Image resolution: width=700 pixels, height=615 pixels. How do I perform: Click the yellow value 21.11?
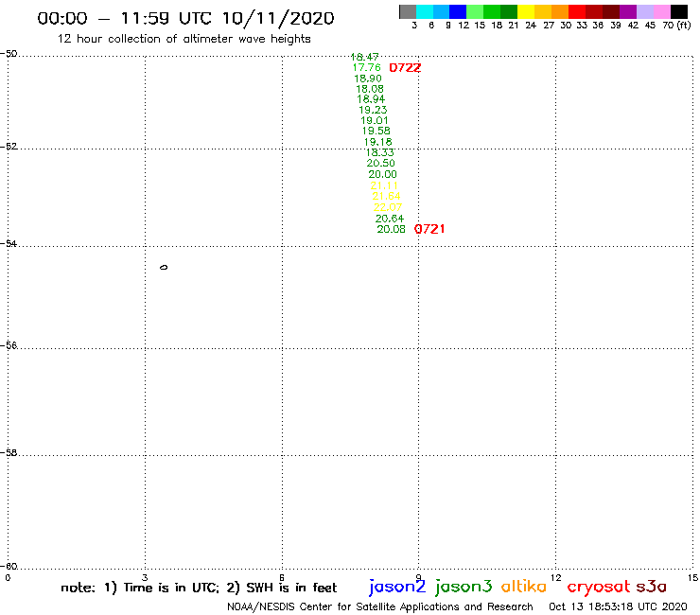pyautogui.click(x=384, y=185)
